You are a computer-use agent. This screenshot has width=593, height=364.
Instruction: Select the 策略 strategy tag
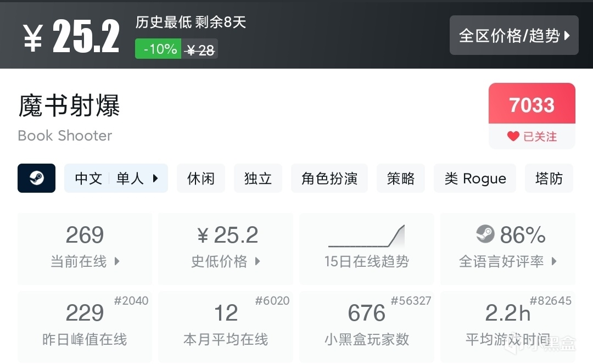(x=400, y=178)
